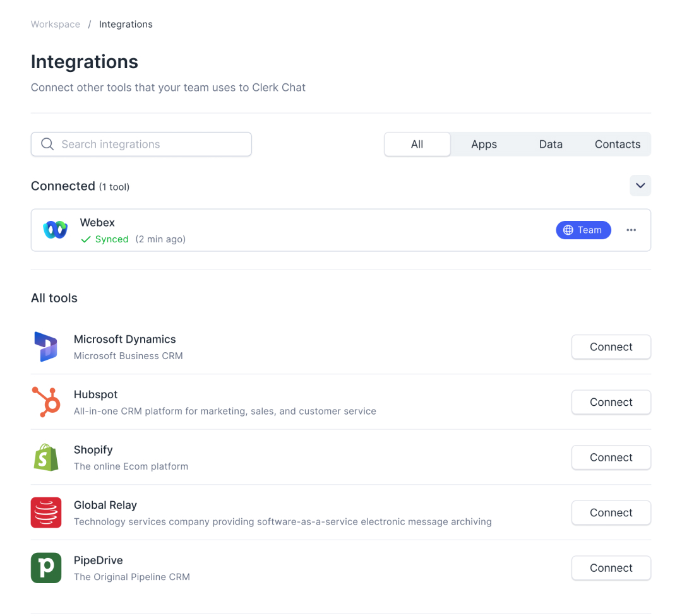
Task: Click the '(2 min ago)' timestamp
Action: (x=160, y=239)
